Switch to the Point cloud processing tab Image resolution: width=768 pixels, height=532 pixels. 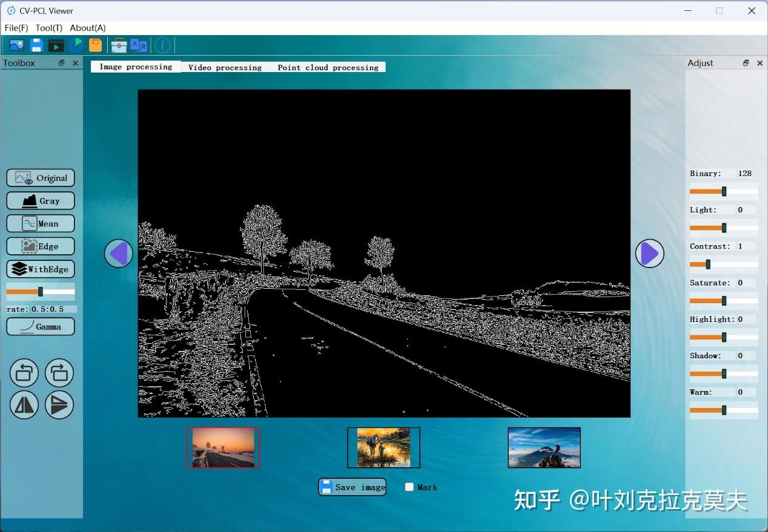coord(328,67)
